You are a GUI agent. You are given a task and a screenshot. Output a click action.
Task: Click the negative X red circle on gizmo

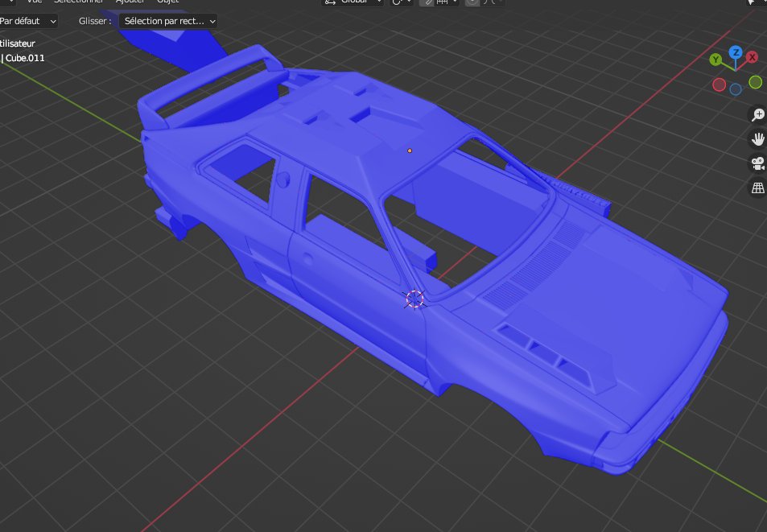pyautogui.click(x=719, y=85)
